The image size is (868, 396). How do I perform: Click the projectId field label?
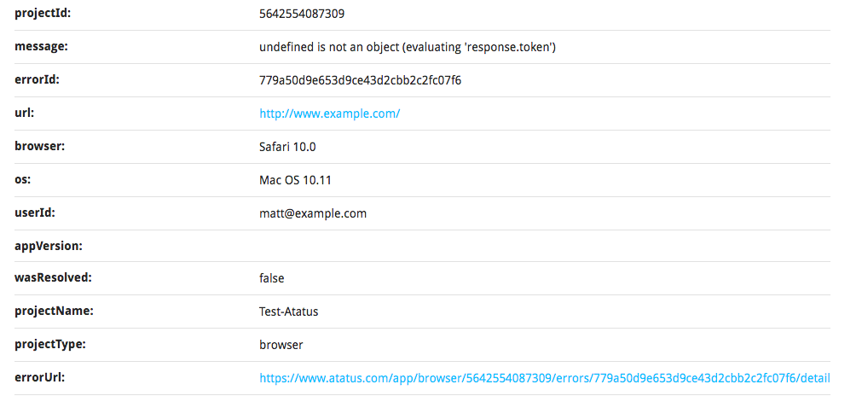pyautogui.click(x=41, y=14)
